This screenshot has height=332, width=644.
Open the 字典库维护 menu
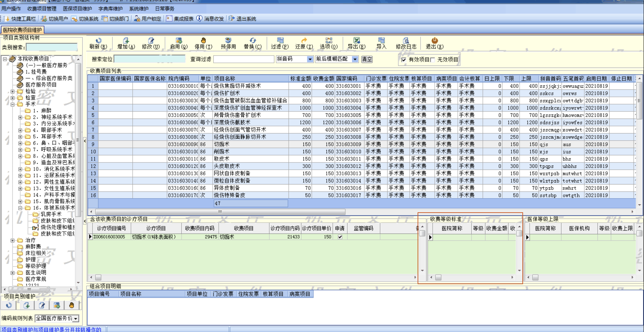point(110,9)
